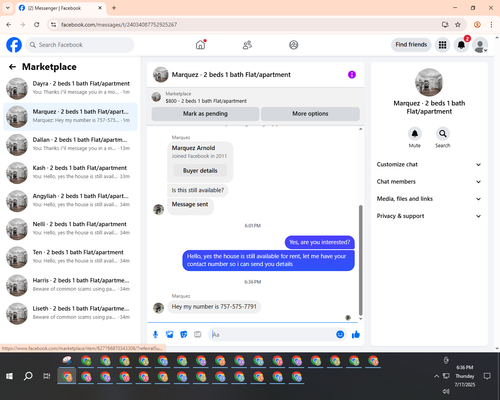This screenshot has width=500, height=400.
Task: Open Chrome tab search dropdown
Action: click(8, 8)
